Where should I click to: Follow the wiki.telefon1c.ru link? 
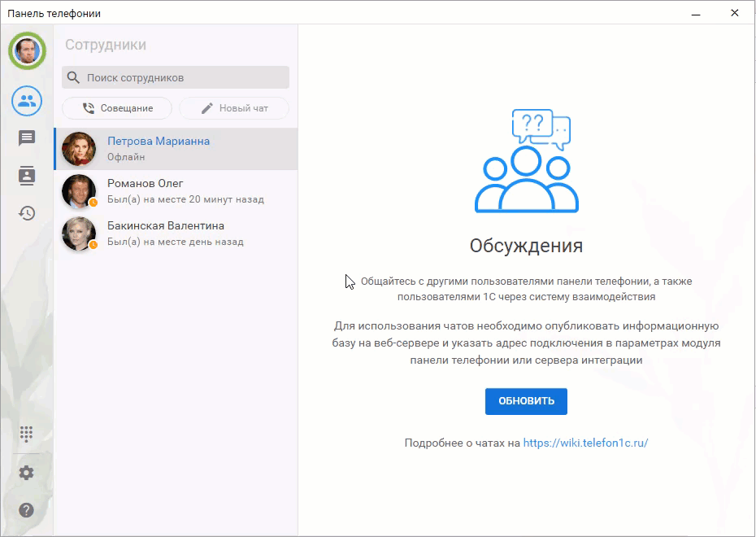[x=585, y=443]
